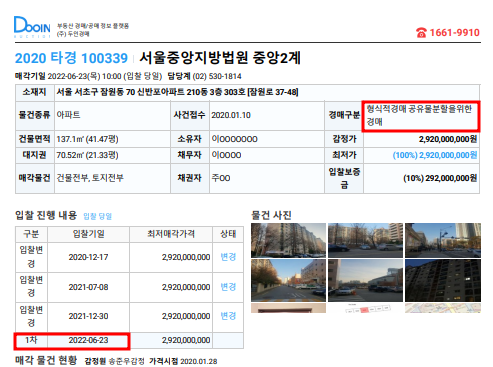Click the 소유자 value 이OOOOOOO
This screenshot has width=493, height=367.
coord(235,139)
